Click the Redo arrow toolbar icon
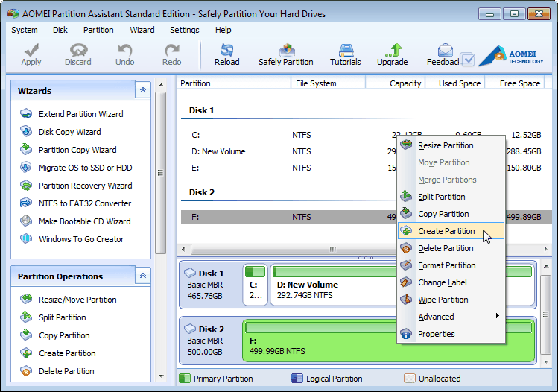The width and height of the screenshot is (558, 392). pyautogui.click(x=172, y=51)
